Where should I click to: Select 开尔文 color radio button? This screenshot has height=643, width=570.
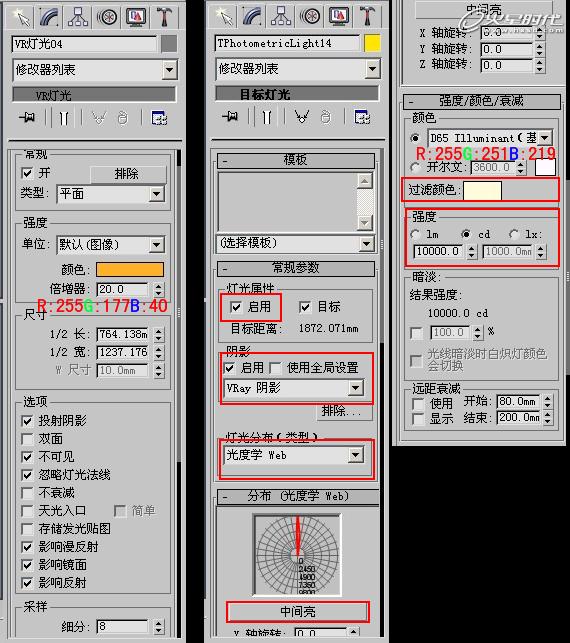pyautogui.click(x=415, y=167)
